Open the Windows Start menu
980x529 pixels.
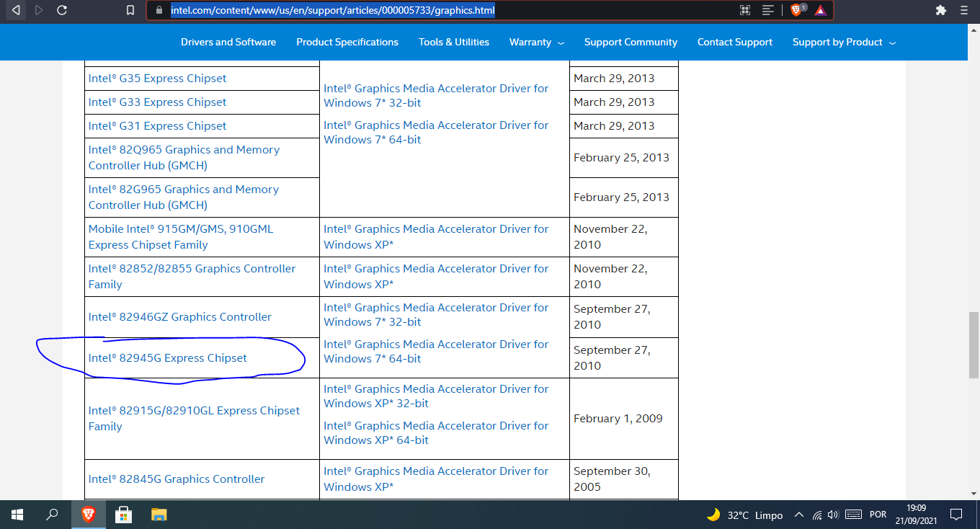17,515
